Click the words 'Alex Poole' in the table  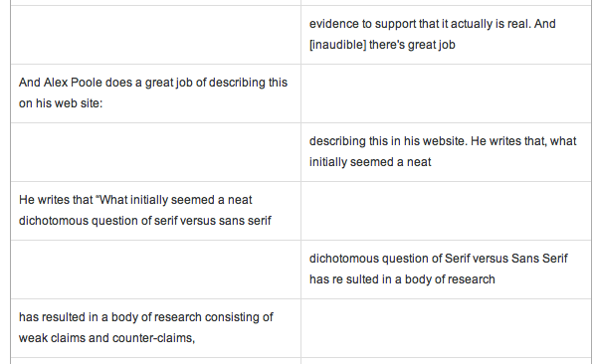tap(73, 83)
